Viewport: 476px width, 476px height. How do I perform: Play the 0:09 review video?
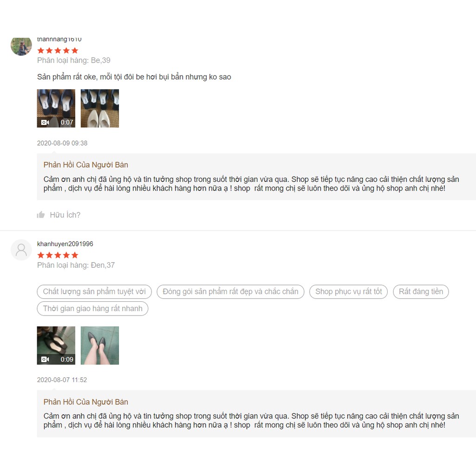tap(56, 345)
